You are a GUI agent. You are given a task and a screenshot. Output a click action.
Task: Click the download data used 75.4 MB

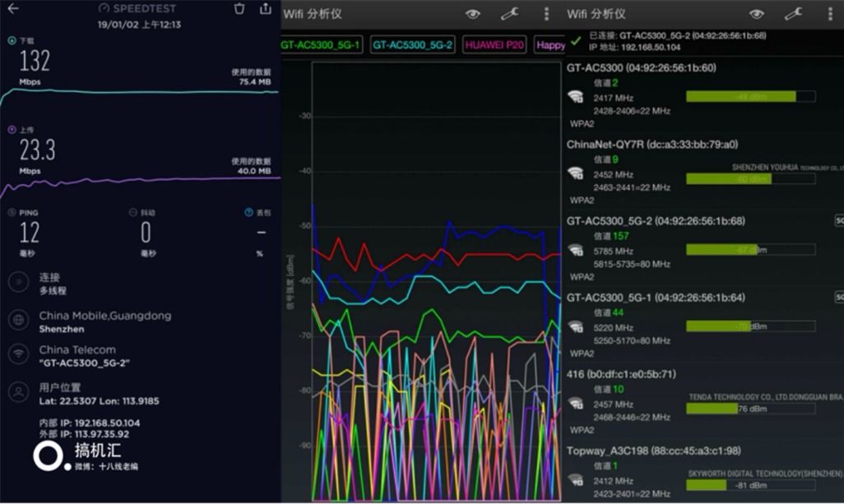(x=255, y=81)
